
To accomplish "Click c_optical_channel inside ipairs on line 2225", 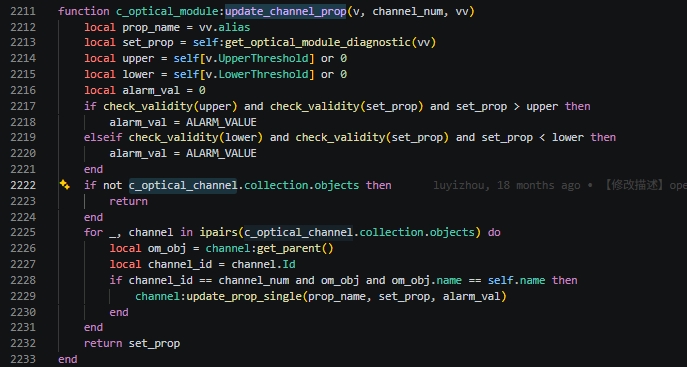I will [x=298, y=232].
